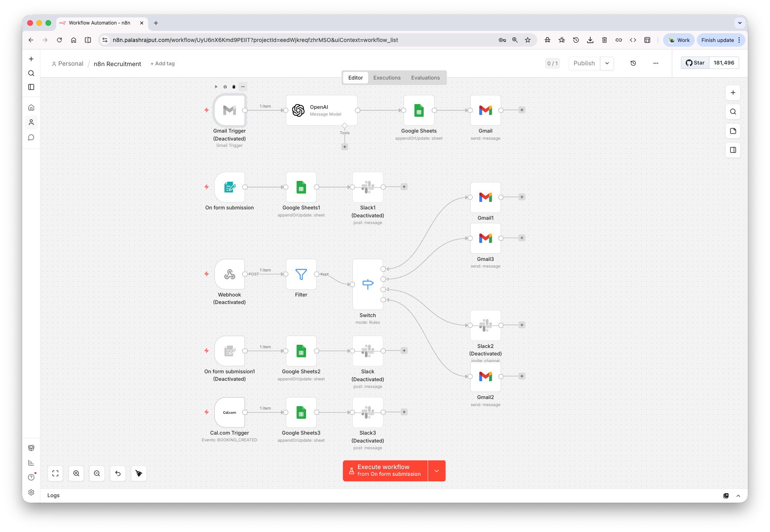The width and height of the screenshot is (770, 532).
Task: Open the Insights chart icon in left sidebar
Action: 31,462
